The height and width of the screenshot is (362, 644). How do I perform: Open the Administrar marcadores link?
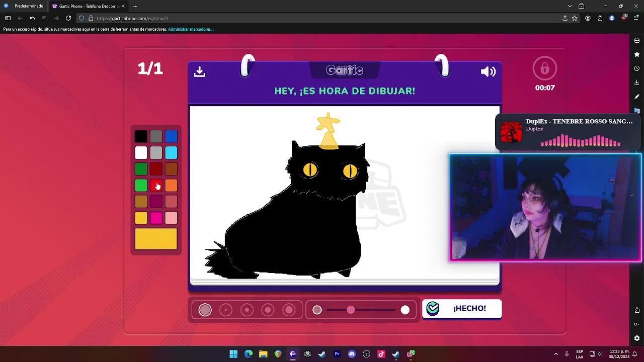point(191,29)
